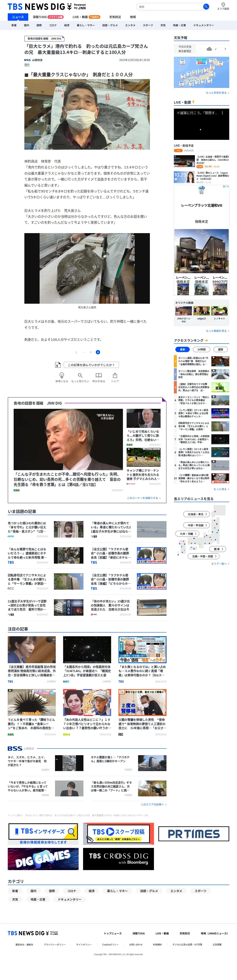Open the 近畿・中国・四国 area button

204,556
